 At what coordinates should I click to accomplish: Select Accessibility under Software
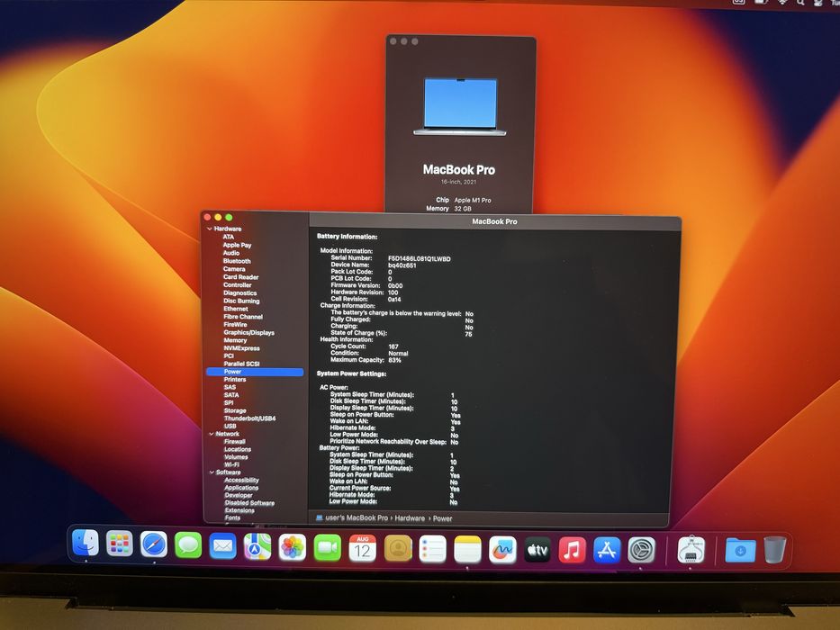coord(241,481)
